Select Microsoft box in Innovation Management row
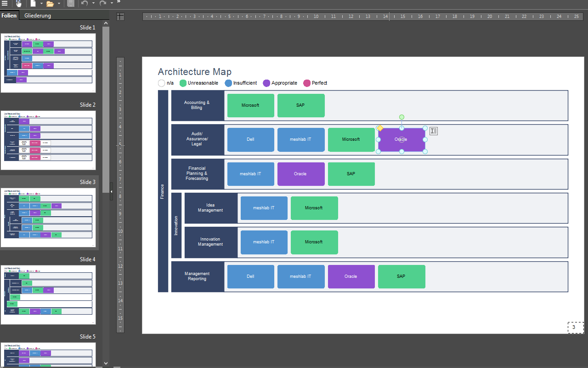588x368 pixels. pos(314,242)
